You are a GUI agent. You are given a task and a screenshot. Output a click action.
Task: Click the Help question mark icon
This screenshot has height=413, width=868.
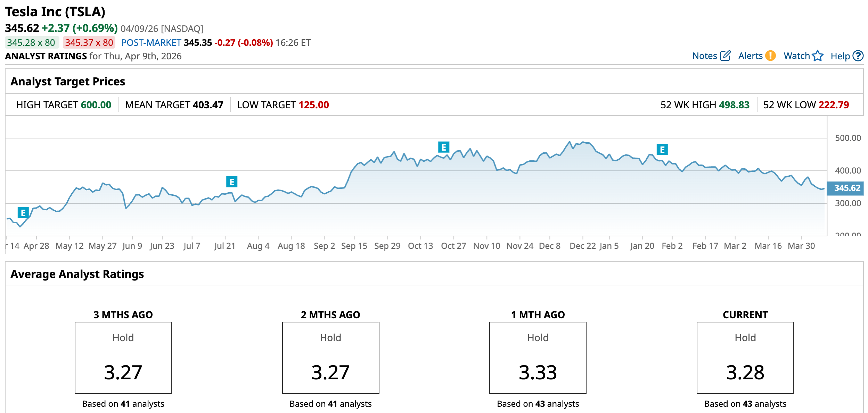coord(858,56)
